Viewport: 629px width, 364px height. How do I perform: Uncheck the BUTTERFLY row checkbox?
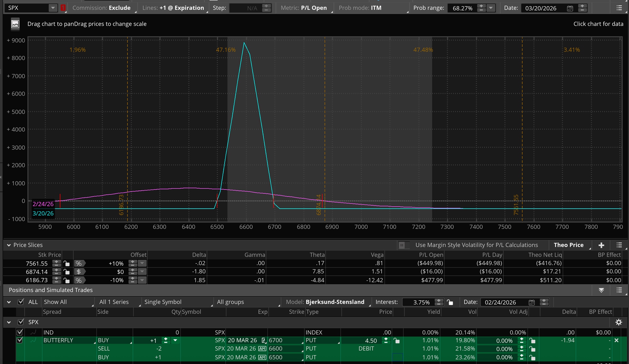pos(20,340)
